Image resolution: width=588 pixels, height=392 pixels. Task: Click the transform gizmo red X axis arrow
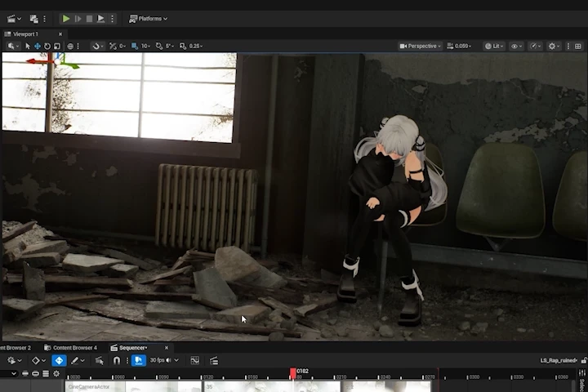(38, 61)
